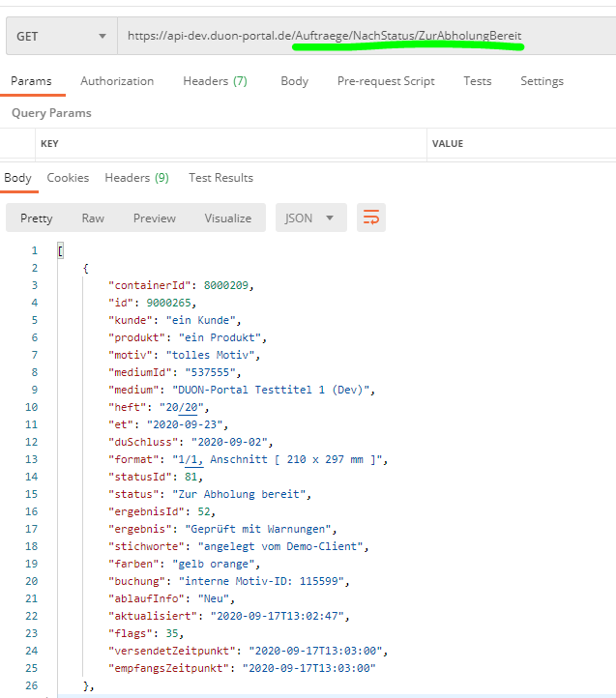Screen dimensions: 616x698
Task: Open the Settings tab
Action: pos(542,81)
